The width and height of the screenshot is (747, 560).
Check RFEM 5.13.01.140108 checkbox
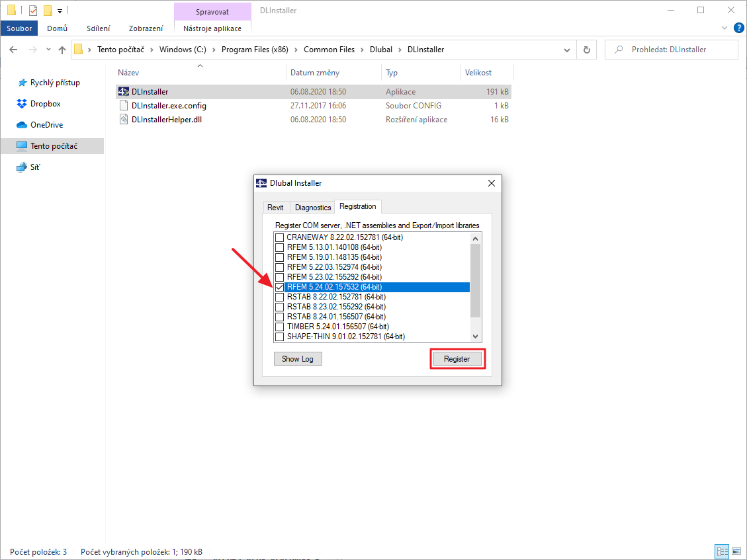point(280,247)
